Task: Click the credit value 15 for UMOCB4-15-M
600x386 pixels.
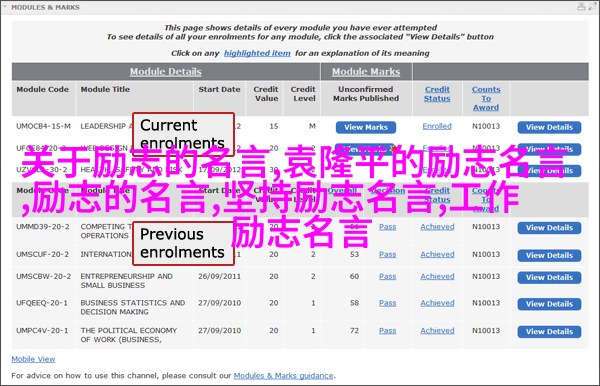Action: tap(274, 126)
